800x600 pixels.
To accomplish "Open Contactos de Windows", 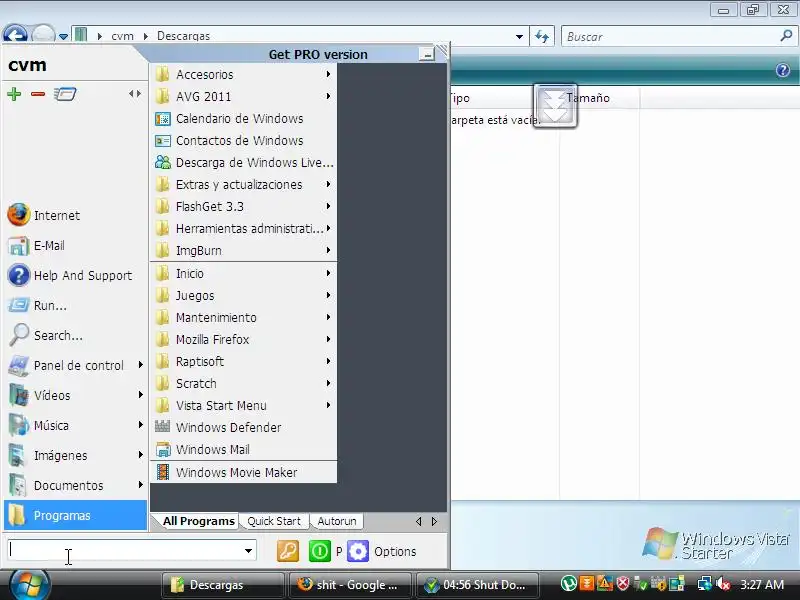I will point(243,140).
